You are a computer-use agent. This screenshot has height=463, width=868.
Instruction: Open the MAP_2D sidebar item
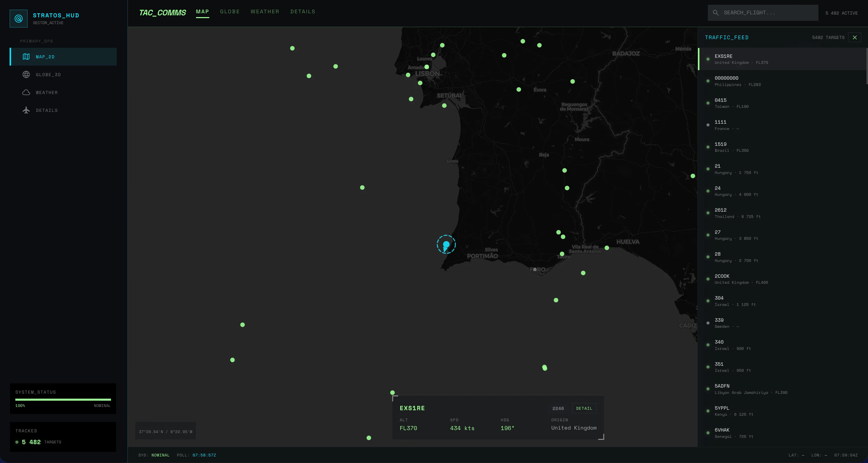(63, 57)
